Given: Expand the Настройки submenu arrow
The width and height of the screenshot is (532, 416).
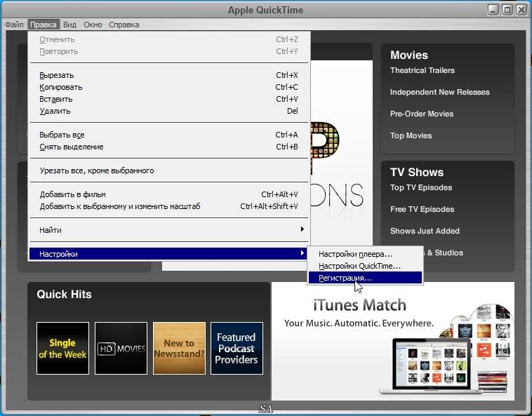Looking at the screenshot, I should 302,253.
